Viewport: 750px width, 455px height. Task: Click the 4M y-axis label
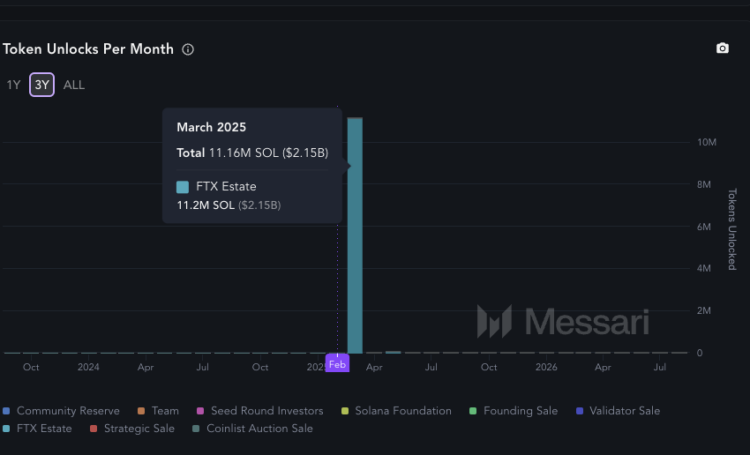(704, 268)
